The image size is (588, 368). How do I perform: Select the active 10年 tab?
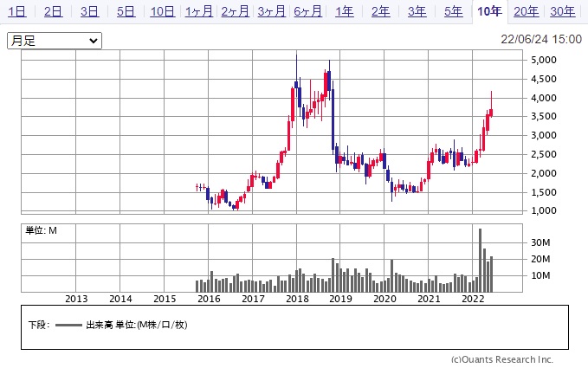[x=489, y=11]
